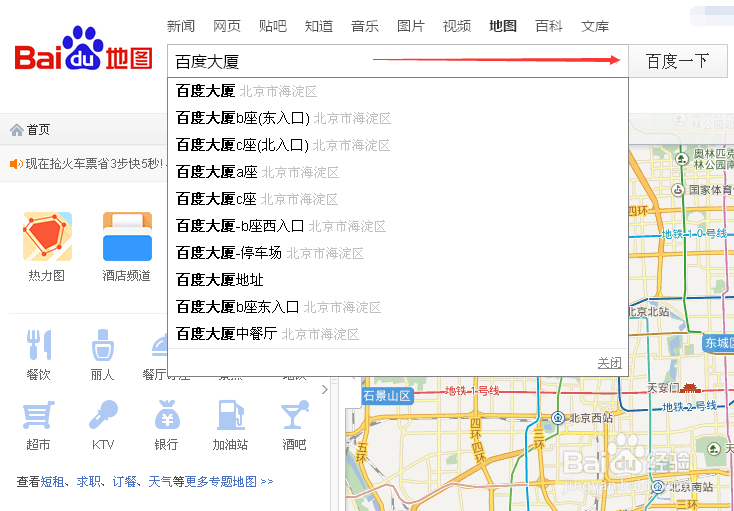Open the 贴吧 tieba tab
This screenshot has width=734, height=511.
[x=273, y=26]
